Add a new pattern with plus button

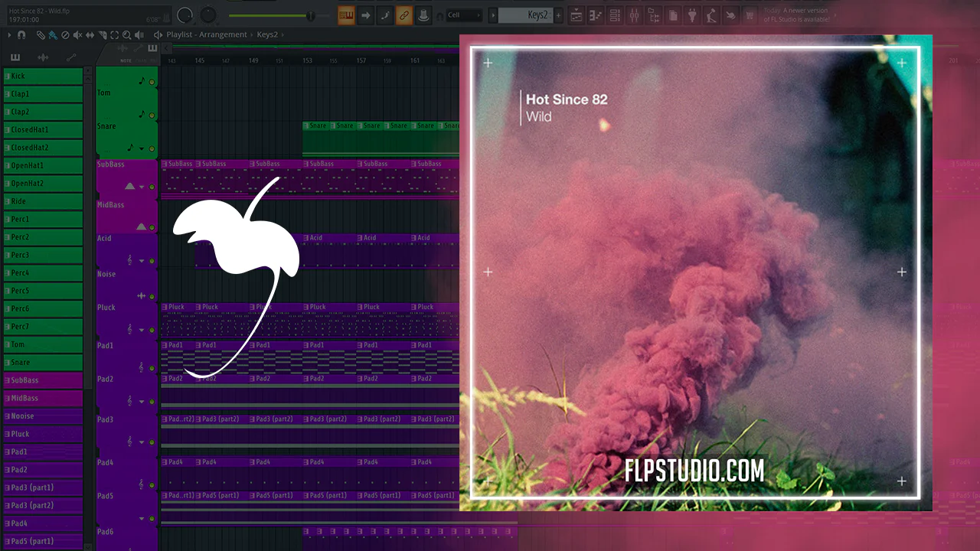(558, 15)
